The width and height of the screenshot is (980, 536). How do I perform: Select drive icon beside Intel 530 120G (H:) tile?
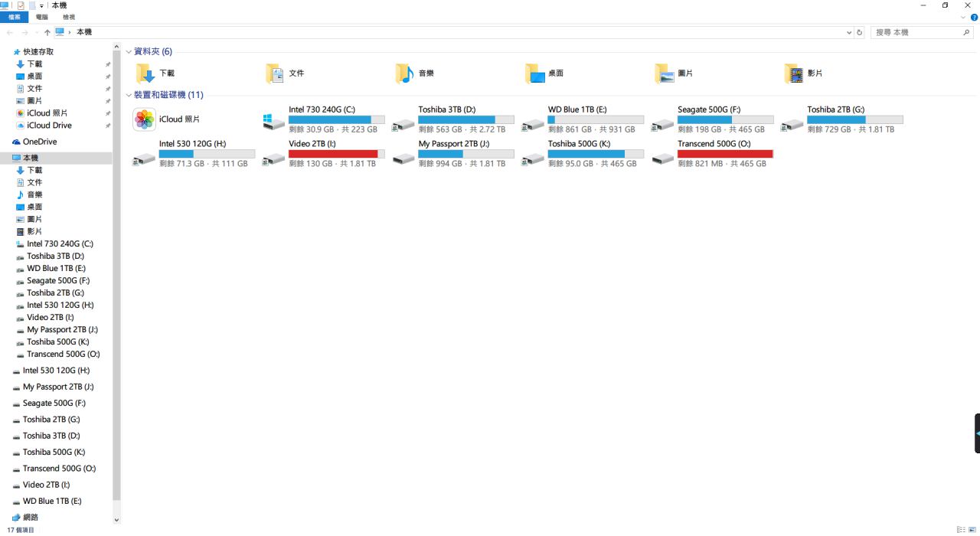(144, 159)
